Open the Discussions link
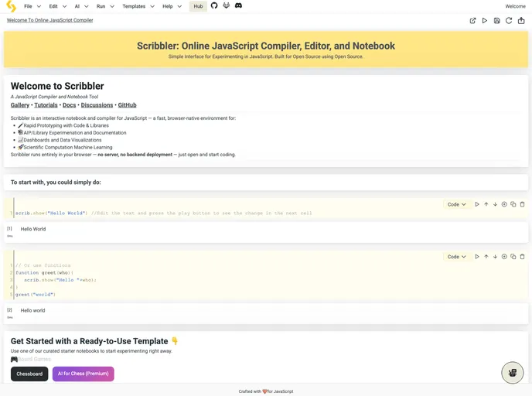 tap(97, 105)
